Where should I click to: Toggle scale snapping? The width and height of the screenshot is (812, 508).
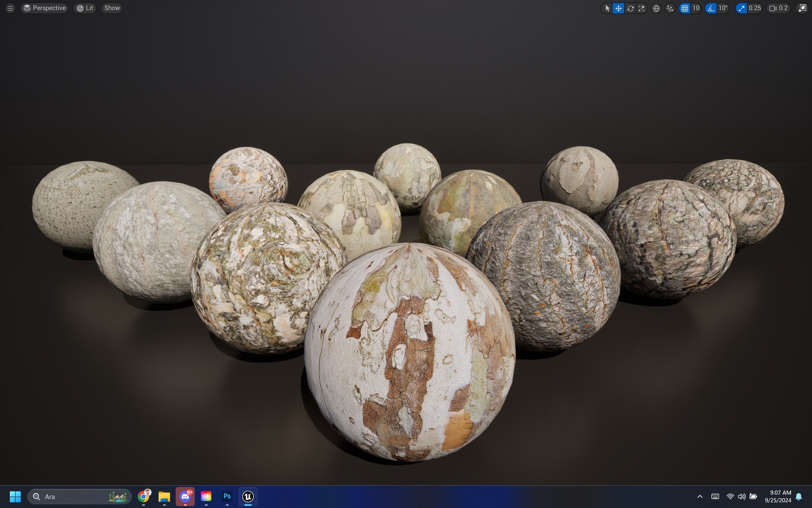tap(741, 8)
